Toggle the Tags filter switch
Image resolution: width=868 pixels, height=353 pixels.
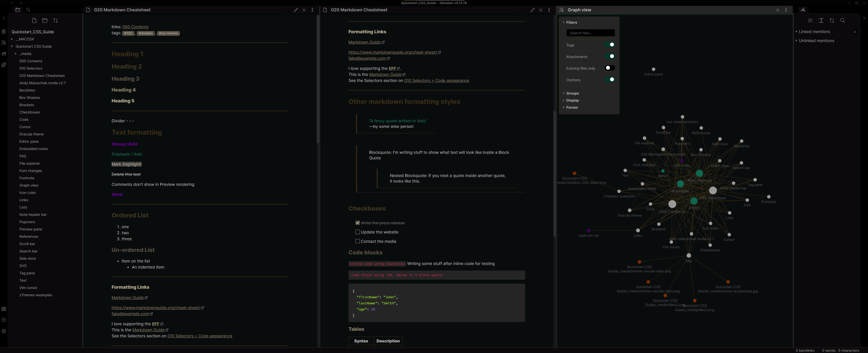pyautogui.click(x=610, y=45)
